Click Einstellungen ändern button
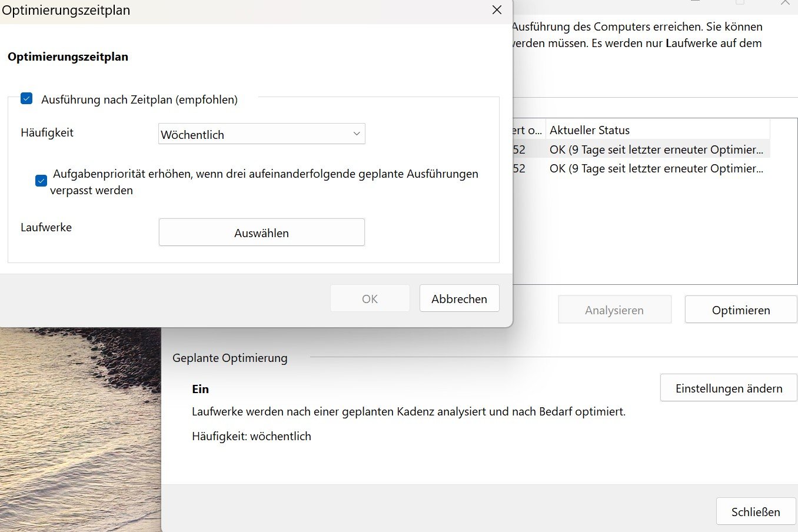Viewport: 798px width, 532px height. click(x=729, y=388)
